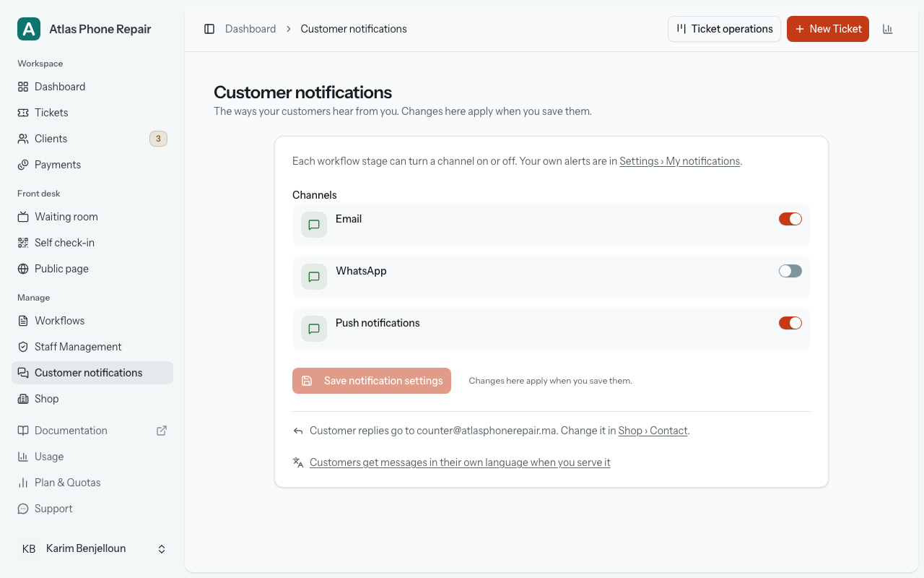Click the Push notifications chat icon
Viewport: 924px width, 578px height.
pyautogui.click(x=314, y=329)
